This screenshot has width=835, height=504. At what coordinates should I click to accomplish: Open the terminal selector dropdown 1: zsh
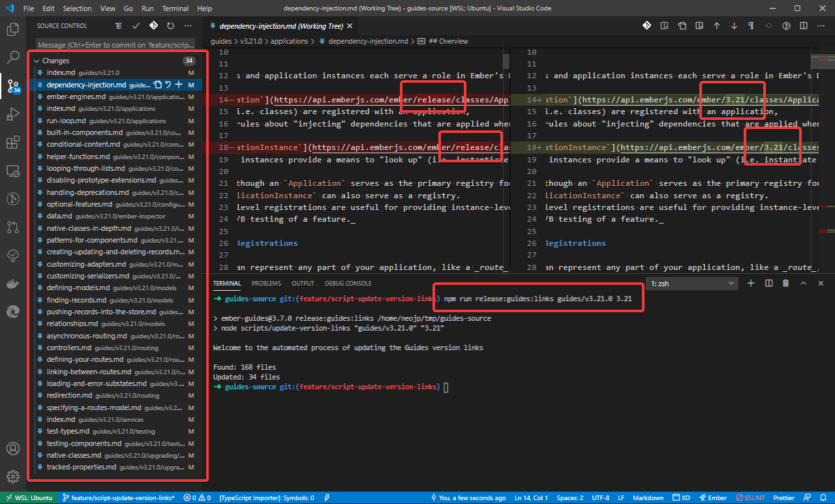691,284
